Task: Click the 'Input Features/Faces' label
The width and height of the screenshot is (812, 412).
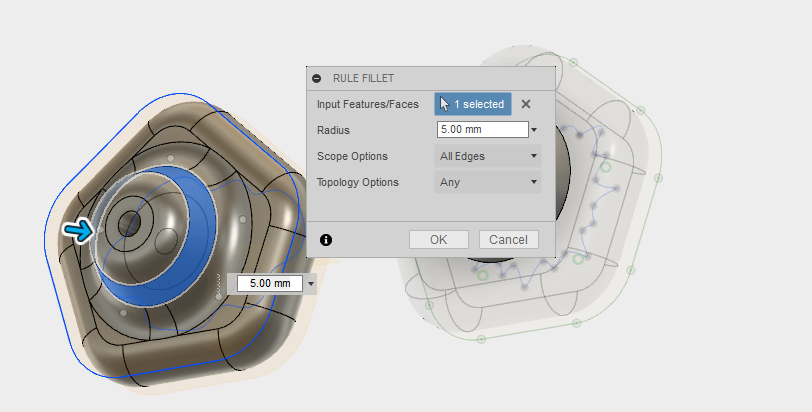Action: (368, 104)
